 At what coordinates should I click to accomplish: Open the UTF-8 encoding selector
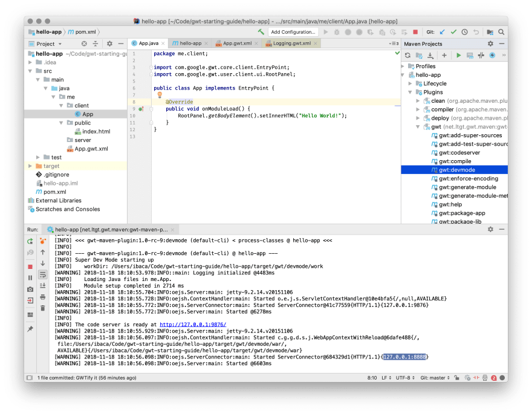[405, 378]
